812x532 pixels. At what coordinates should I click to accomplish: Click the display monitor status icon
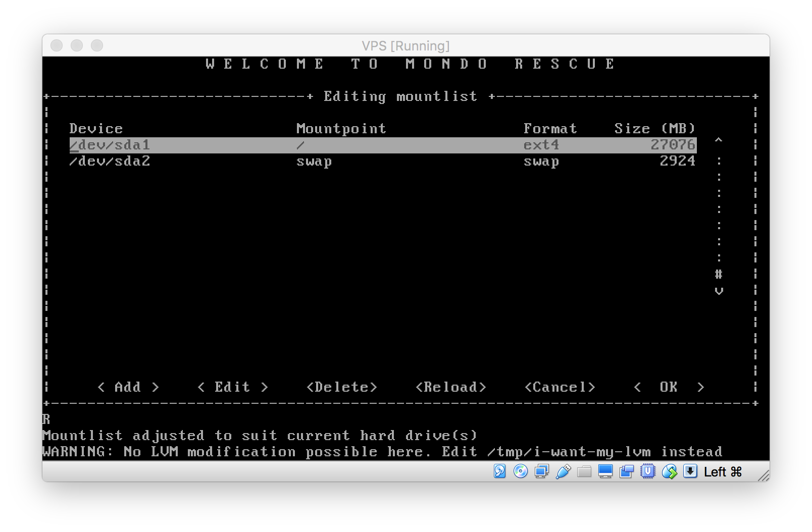(605, 471)
